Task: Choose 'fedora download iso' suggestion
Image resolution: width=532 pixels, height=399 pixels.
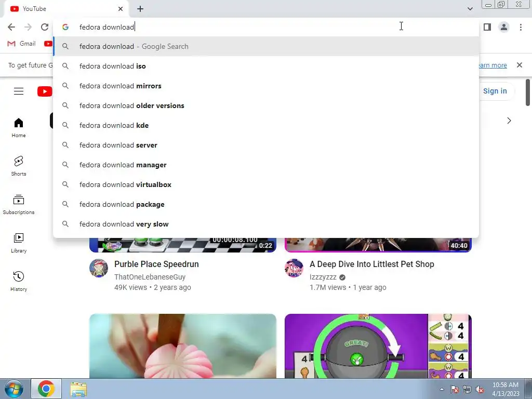Action: pos(266,66)
